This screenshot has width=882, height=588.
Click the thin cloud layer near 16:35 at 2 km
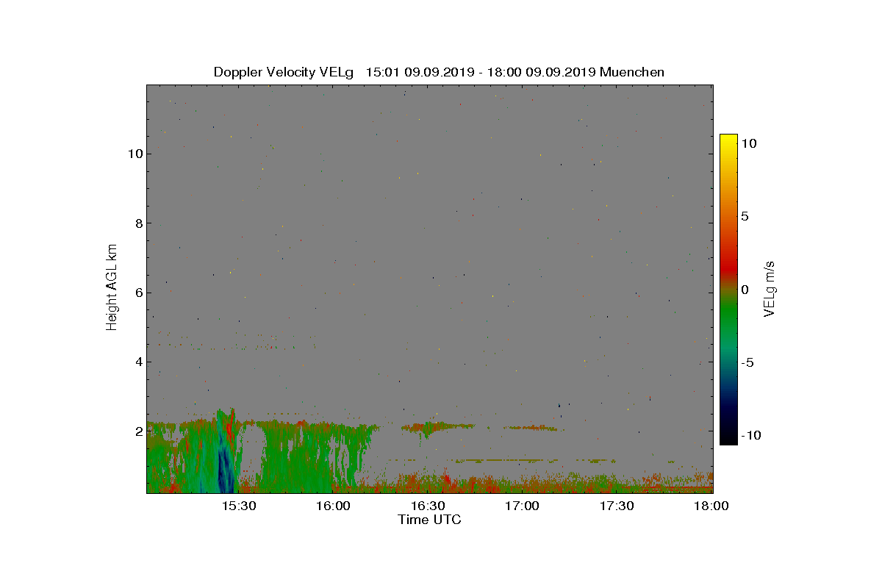click(x=440, y=426)
